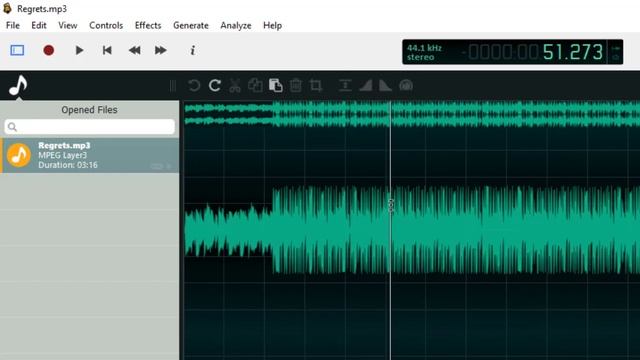Apply Normalize using the level icon

click(x=345, y=85)
